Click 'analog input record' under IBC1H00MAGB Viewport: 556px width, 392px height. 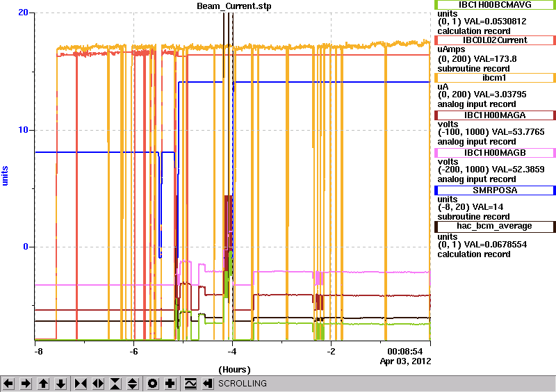tap(477, 179)
